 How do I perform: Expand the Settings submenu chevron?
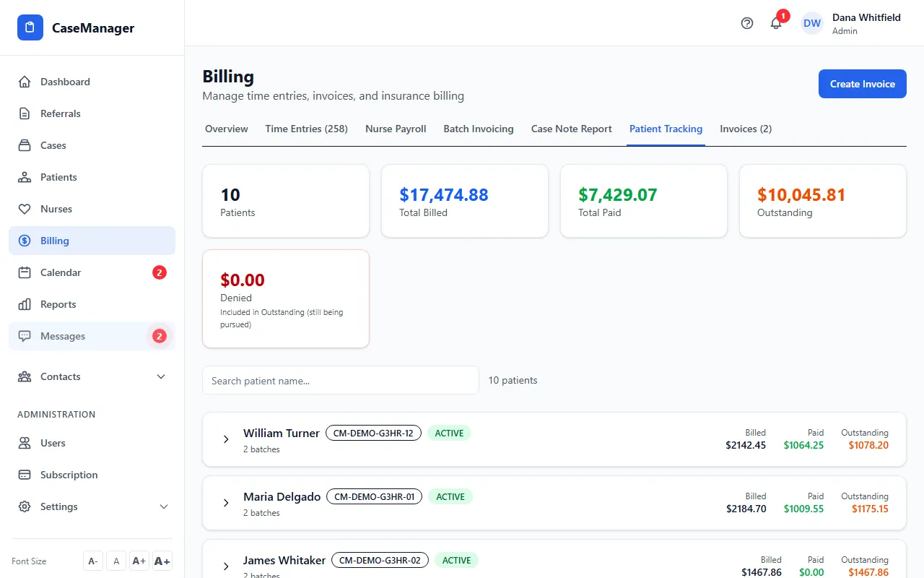(164, 506)
